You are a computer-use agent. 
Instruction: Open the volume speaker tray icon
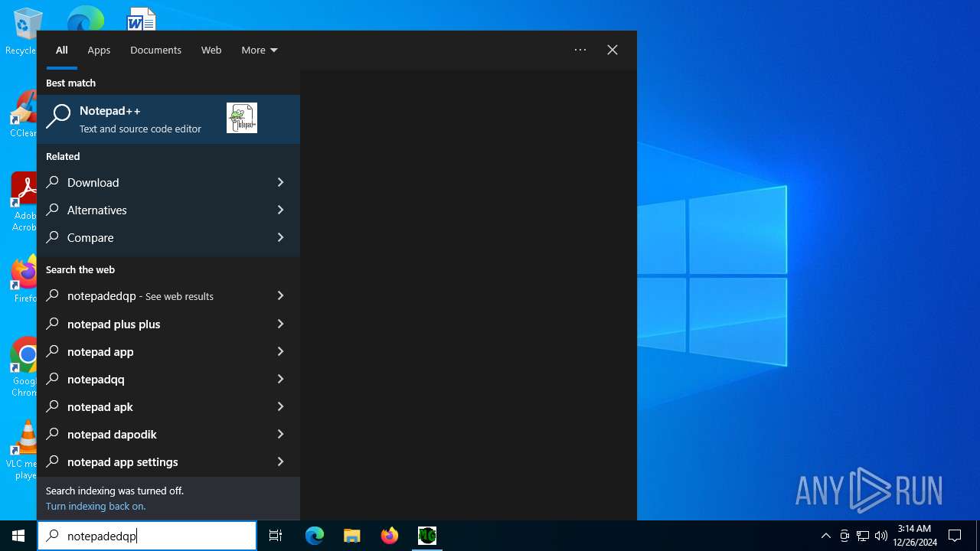pos(881,536)
